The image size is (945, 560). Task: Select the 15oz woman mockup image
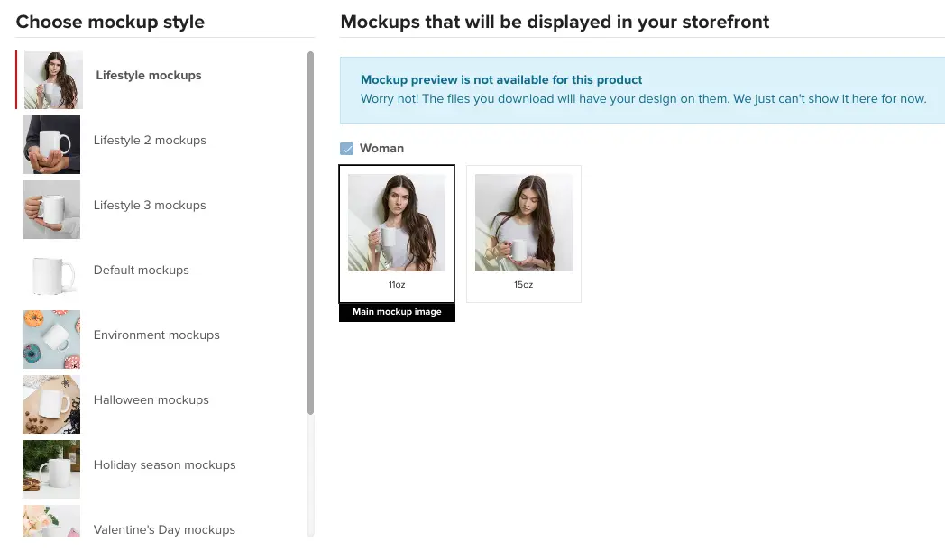(524, 223)
